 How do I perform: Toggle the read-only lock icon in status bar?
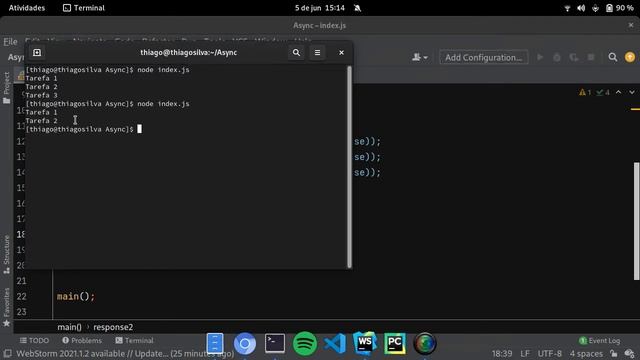[613, 353]
